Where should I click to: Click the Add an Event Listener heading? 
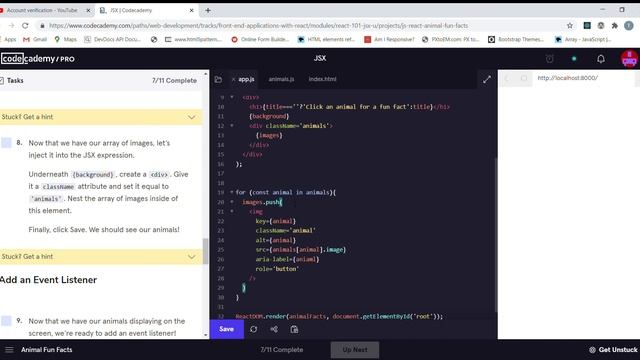point(49,280)
